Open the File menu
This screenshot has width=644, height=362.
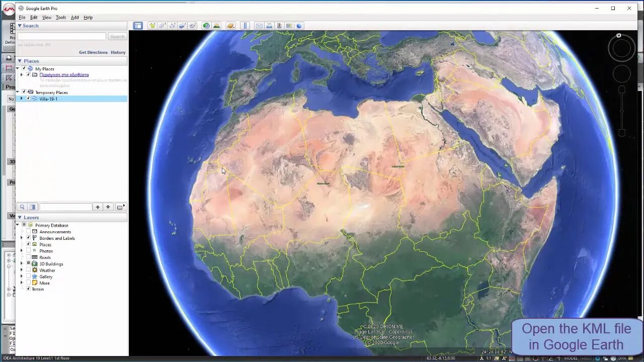pos(22,18)
